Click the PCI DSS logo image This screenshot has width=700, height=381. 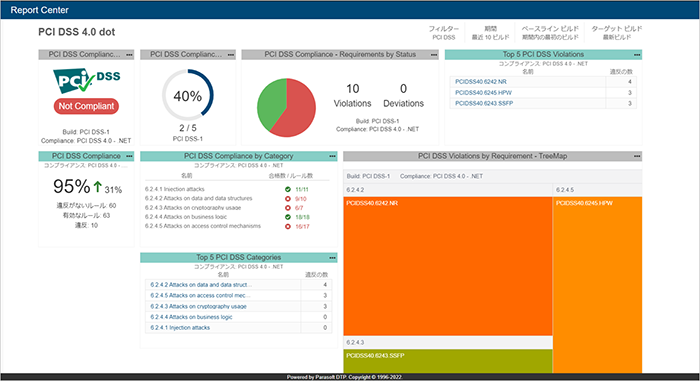[87, 80]
